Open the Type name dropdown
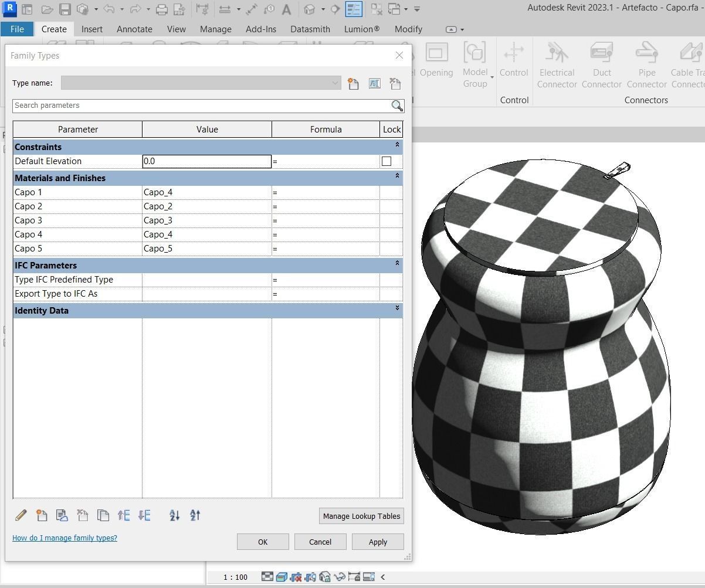 335,83
